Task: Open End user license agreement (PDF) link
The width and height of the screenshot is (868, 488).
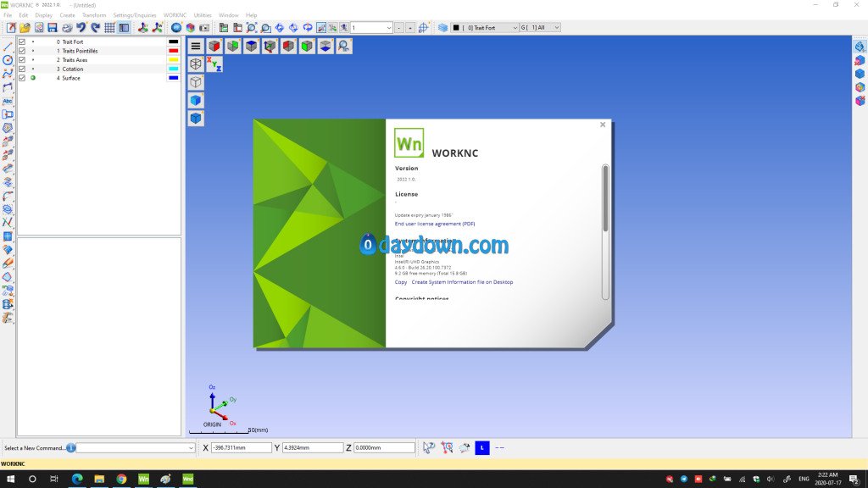Action: coord(435,224)
